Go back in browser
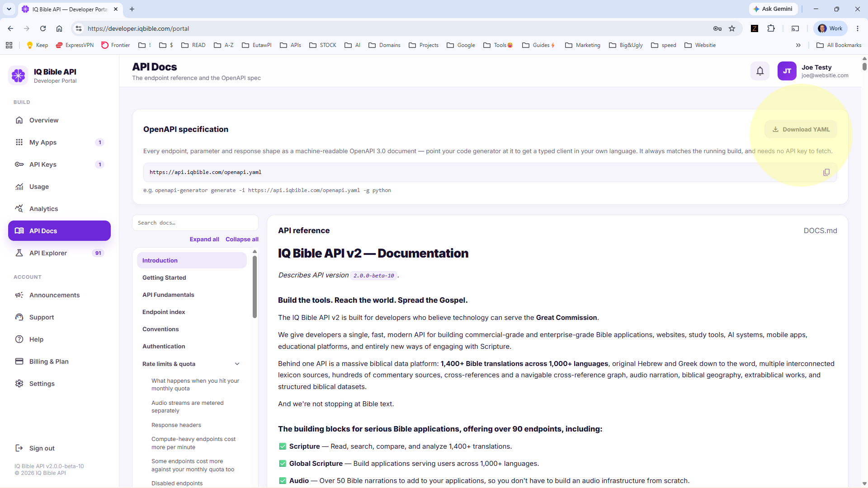Viewport: 868px width, 488px height. 10,28
